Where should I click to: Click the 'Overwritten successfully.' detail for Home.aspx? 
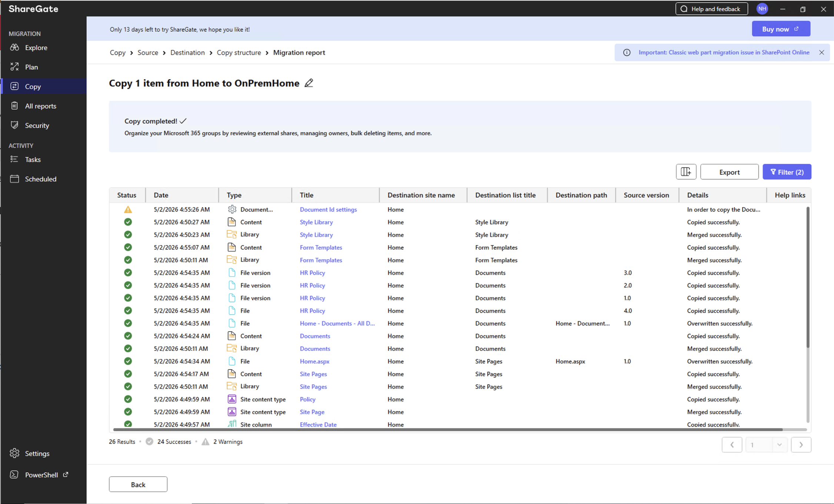[x=720, y=361]
